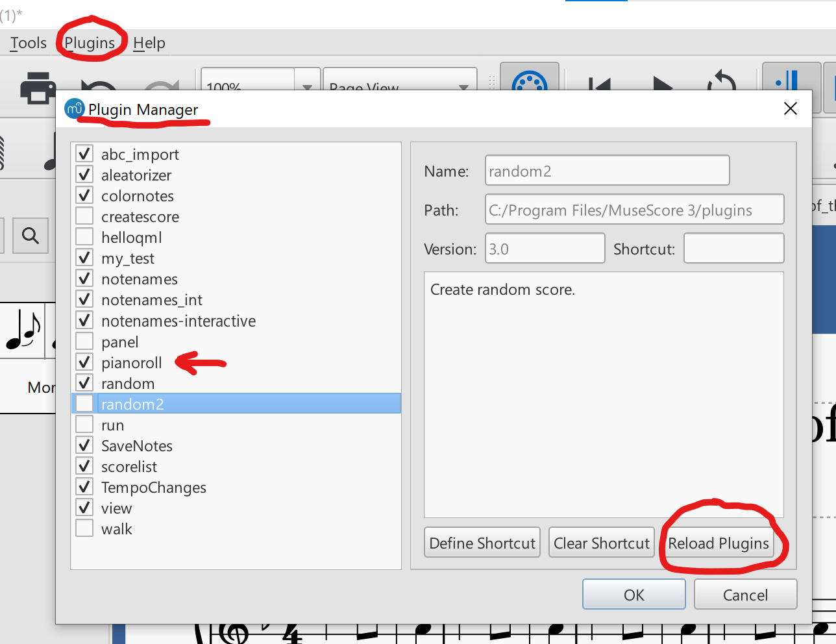Toggle the notenames plugin checkbox
Viewport: 836px width, 644px height.
[84, 279]
